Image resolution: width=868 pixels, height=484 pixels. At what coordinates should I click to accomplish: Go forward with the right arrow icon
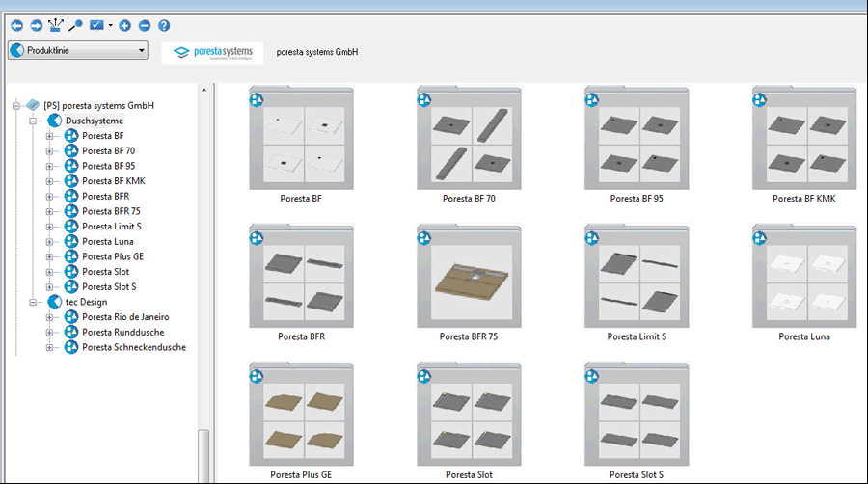[36, 25]
